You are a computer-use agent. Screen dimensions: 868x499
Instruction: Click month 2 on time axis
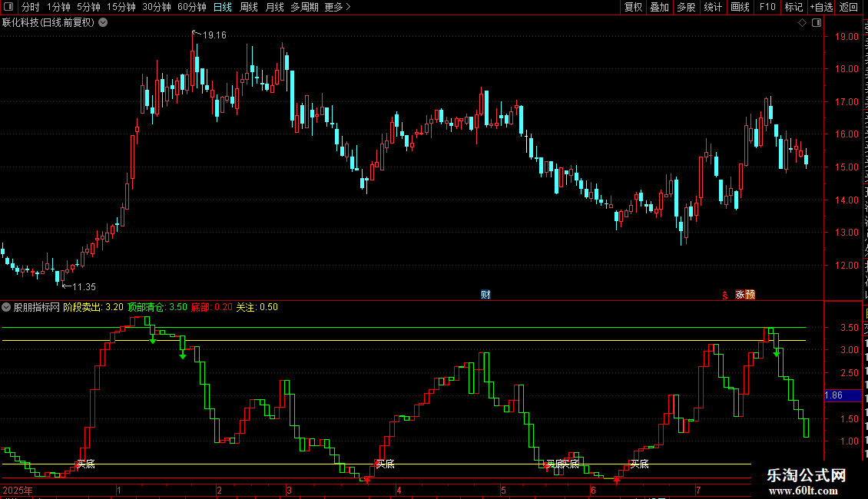click(219, 490)
